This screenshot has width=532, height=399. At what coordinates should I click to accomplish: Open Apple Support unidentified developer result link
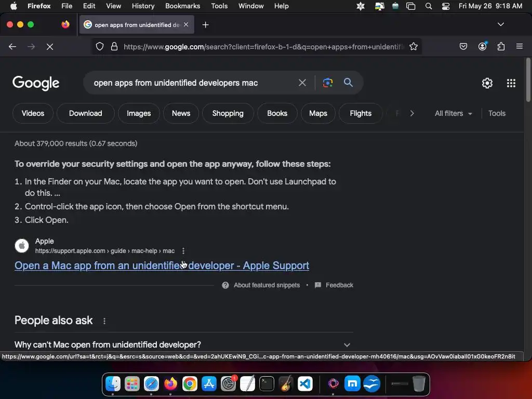tap(162, 265)
